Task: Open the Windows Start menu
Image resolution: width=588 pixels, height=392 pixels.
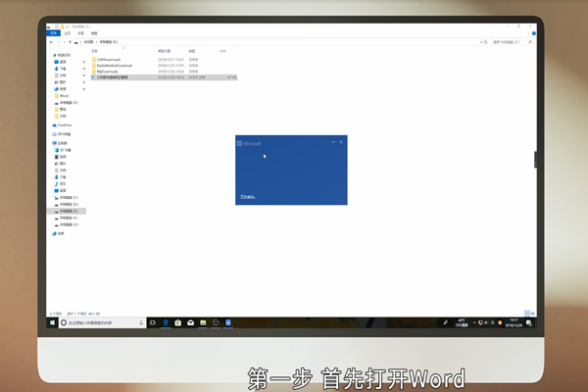Action: click(x=53, y=322)
